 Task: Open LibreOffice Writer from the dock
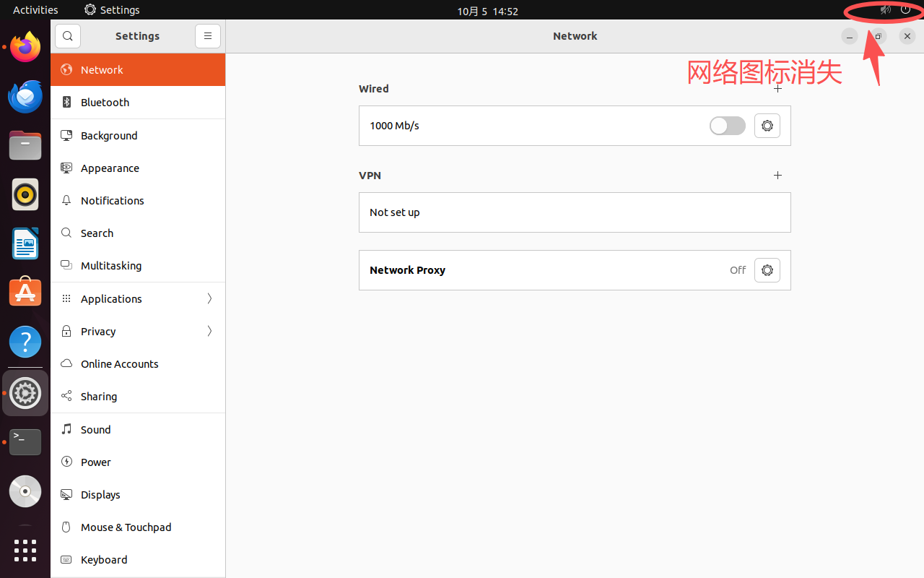click(x=25, y=243)
